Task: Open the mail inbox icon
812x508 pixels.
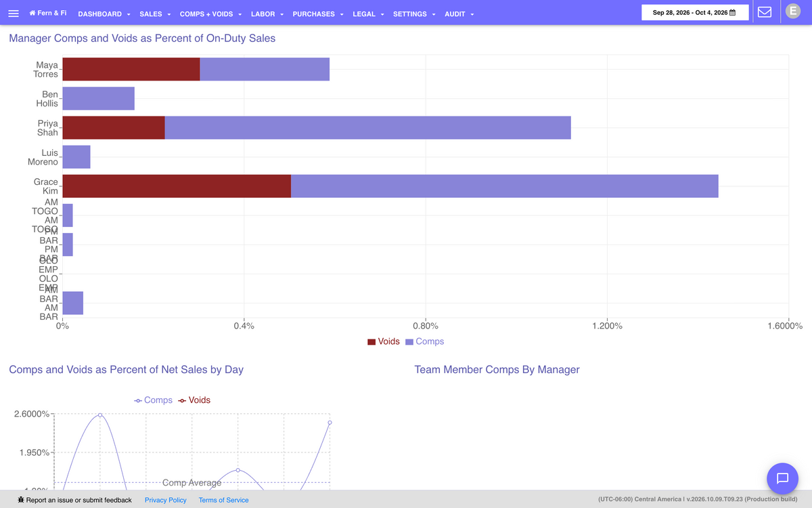Action: [765, 12]
